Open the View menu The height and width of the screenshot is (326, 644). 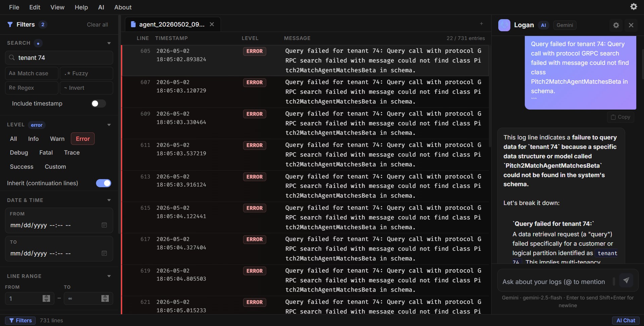(57, 7)
